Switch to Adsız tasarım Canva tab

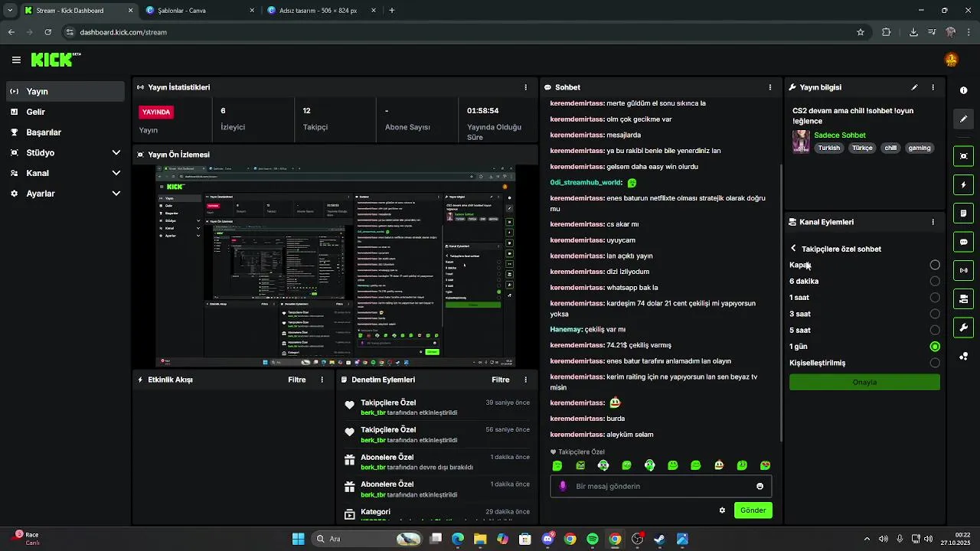pos(322,11)
